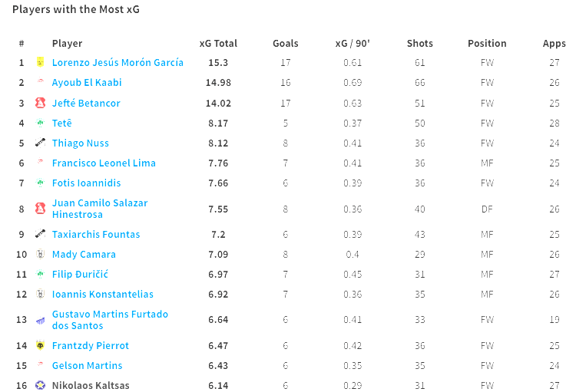Sort by the Goals column header
576x392 pixels.
tap(286, 43)
